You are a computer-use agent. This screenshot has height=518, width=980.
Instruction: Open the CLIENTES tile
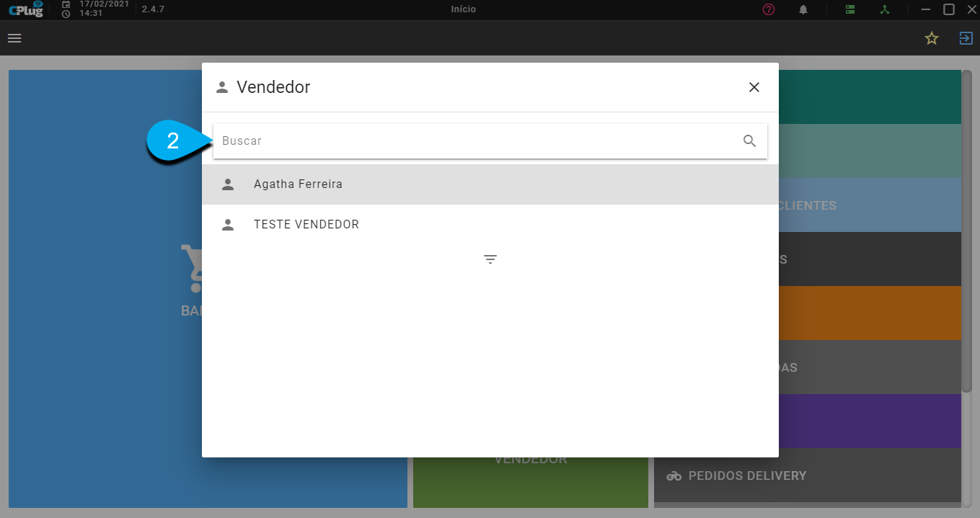tap(870, 205)
